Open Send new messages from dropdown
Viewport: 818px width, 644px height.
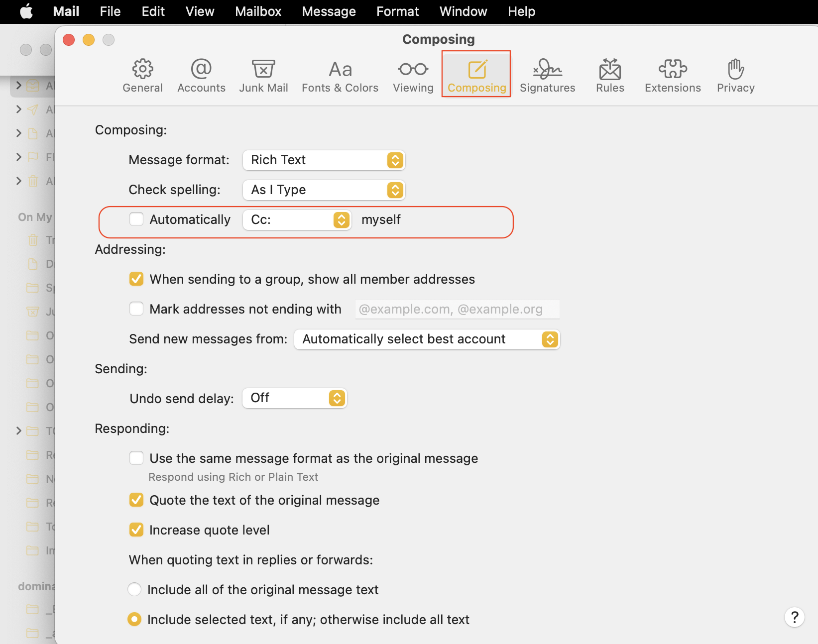pyautogui.click(x=427, y=339)
